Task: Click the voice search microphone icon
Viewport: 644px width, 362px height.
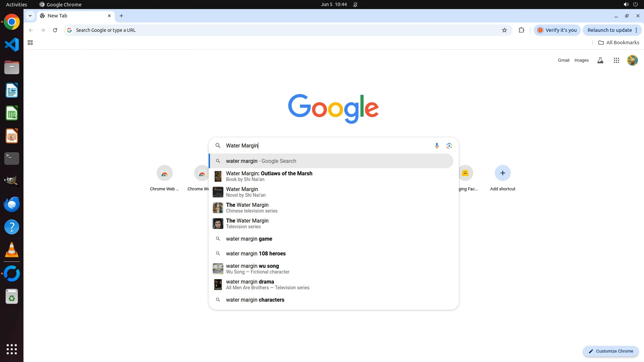Action: [437, 145]
